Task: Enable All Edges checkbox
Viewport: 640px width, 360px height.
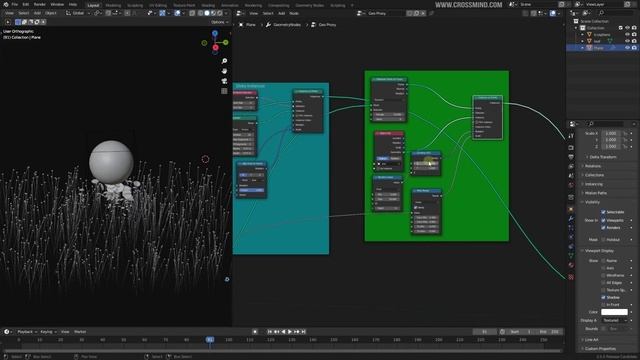Action: click(603, 283)
